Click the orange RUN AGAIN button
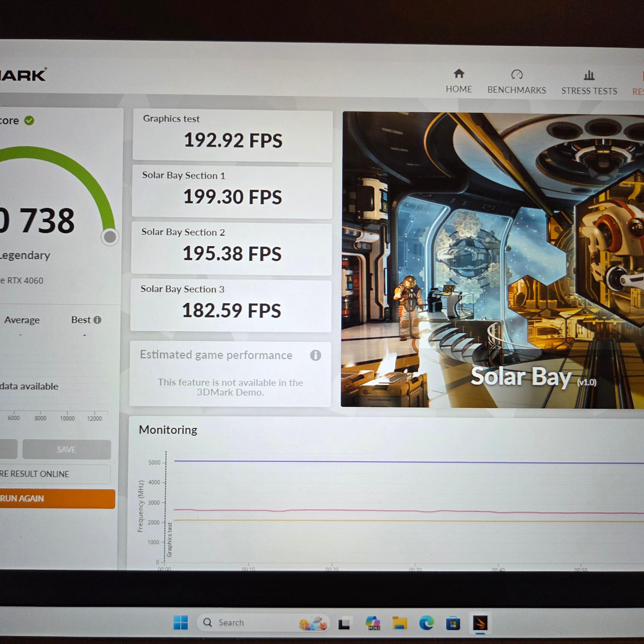Screen dimensions: 644x644 (57, 499)
